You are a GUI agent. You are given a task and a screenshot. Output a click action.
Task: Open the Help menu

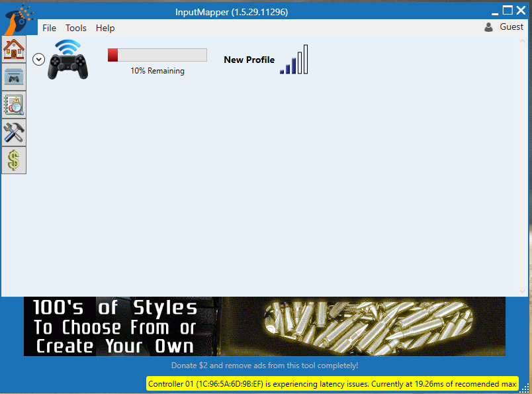pyautogui.click(x=105, y=28)
